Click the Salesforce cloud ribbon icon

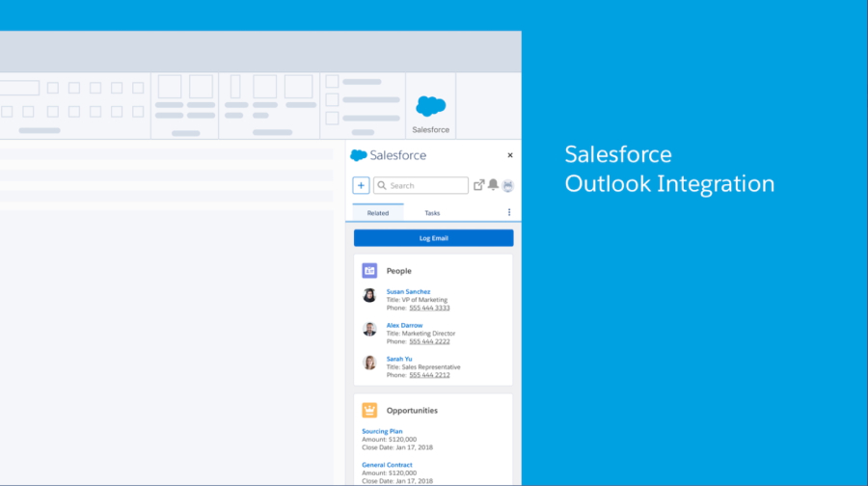(x=431, y=106)
